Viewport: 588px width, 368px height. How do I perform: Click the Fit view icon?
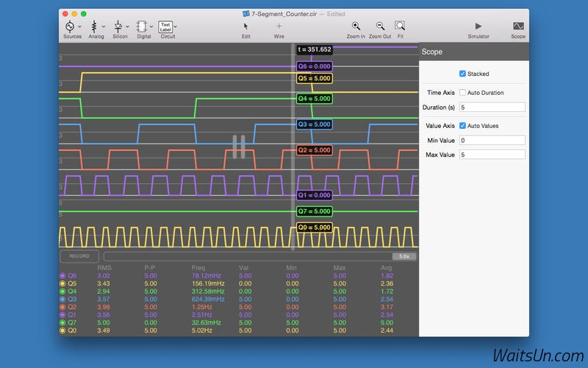400,26
